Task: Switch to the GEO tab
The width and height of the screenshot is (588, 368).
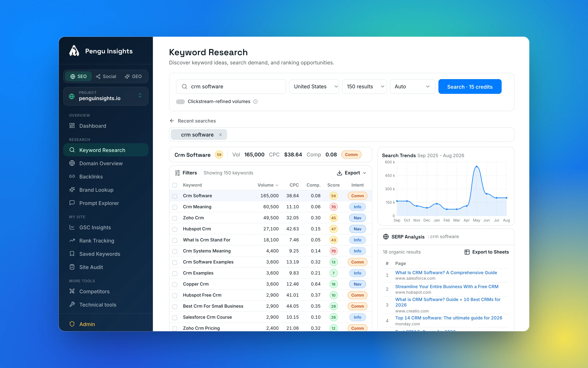Action: 133,76
